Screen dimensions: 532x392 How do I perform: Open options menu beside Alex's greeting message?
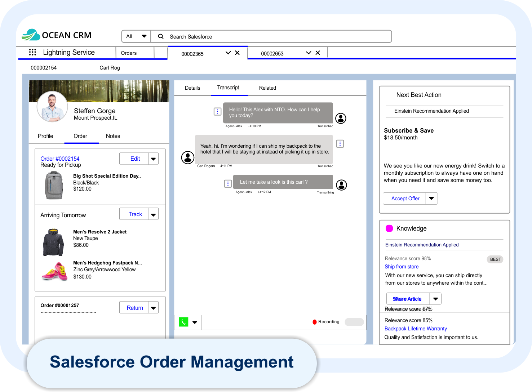217,112
